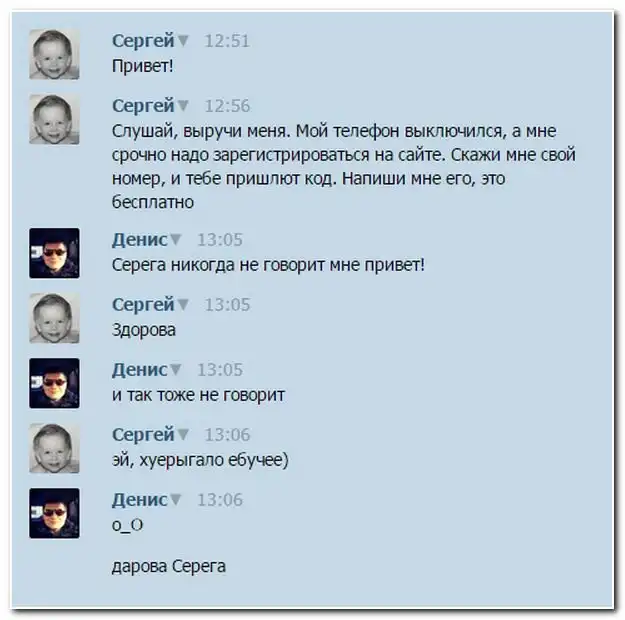Image resolution: width=625 pixels, height=620 pixels.
Task: Click Сергей's avatar beside the 12:51 message
Action: [x=54, y=54]
